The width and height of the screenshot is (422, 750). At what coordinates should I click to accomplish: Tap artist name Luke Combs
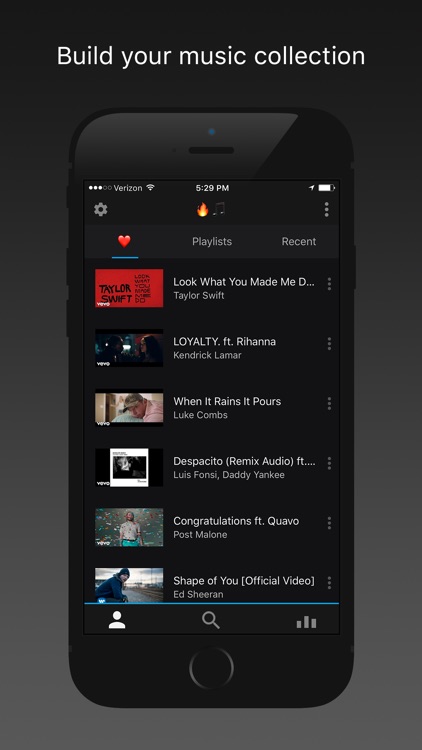pos(200,415)
